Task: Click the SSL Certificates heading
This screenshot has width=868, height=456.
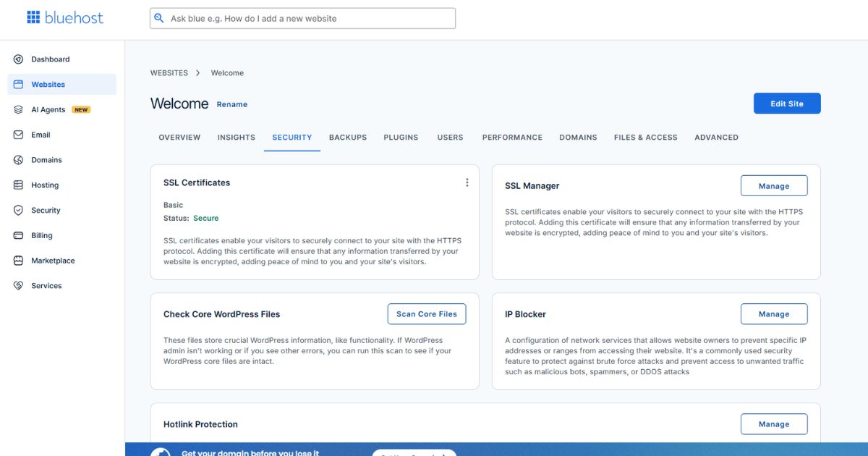Action: tap(197, 182)
